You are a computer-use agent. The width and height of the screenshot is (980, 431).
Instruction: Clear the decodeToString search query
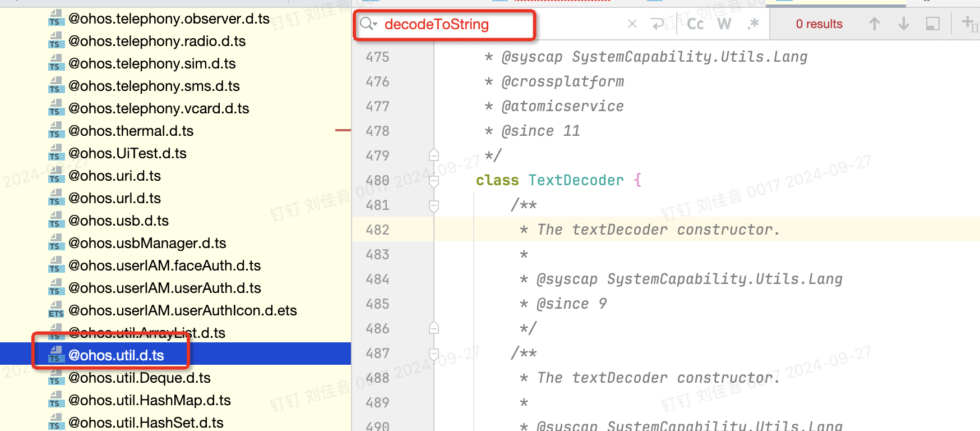632,24
